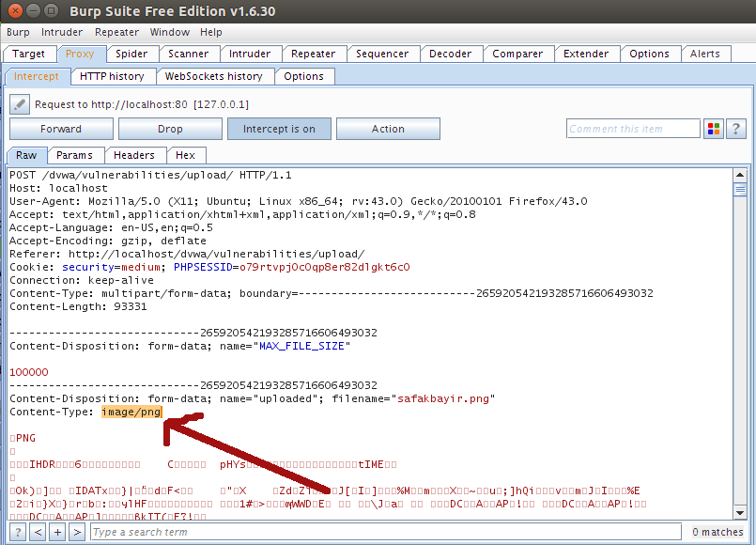The height and width of the screenshot is (545, 756).
Task: Switch to the Decoder tab
Action: pos(451,54)
